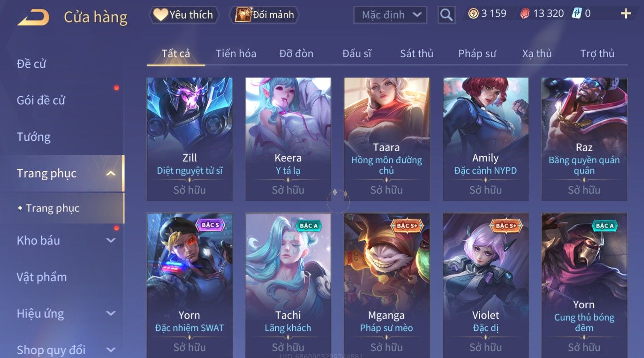Open Gói đề cử in sidebar

coord(41,101)
